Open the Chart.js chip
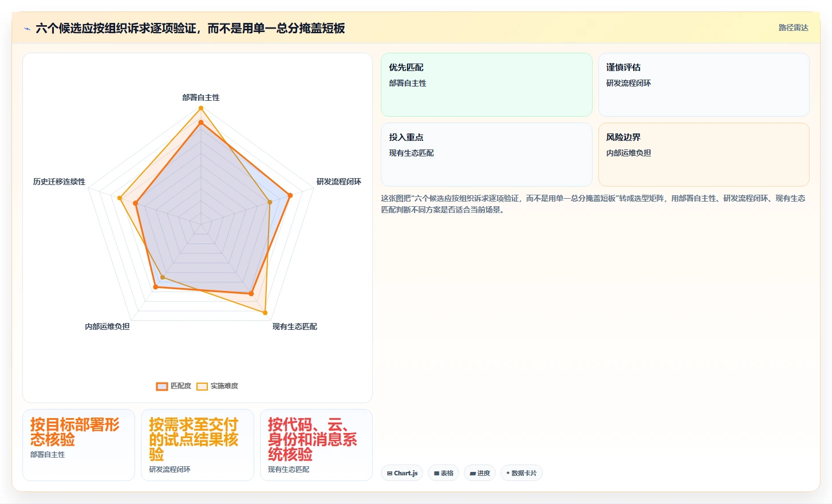This screenshot has height=504, width=832. coord(402,473)
